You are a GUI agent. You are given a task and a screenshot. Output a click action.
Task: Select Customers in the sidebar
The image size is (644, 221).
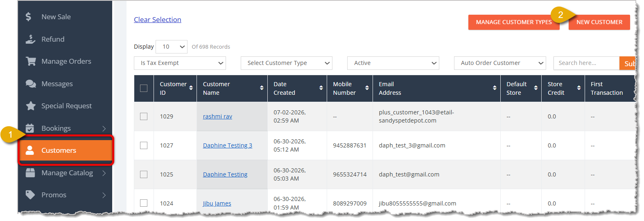click(x=66, y=150)
